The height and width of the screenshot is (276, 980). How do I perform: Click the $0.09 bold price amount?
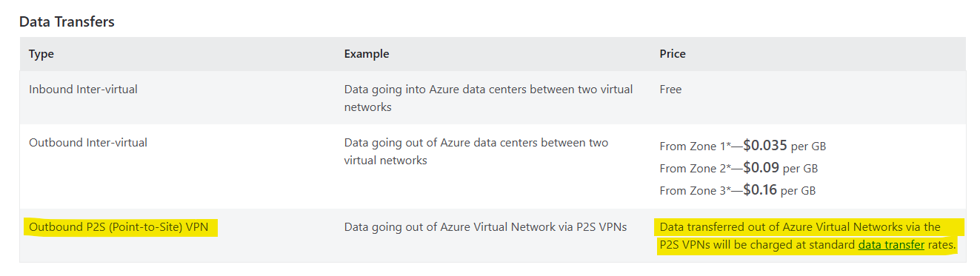[761, 168]
